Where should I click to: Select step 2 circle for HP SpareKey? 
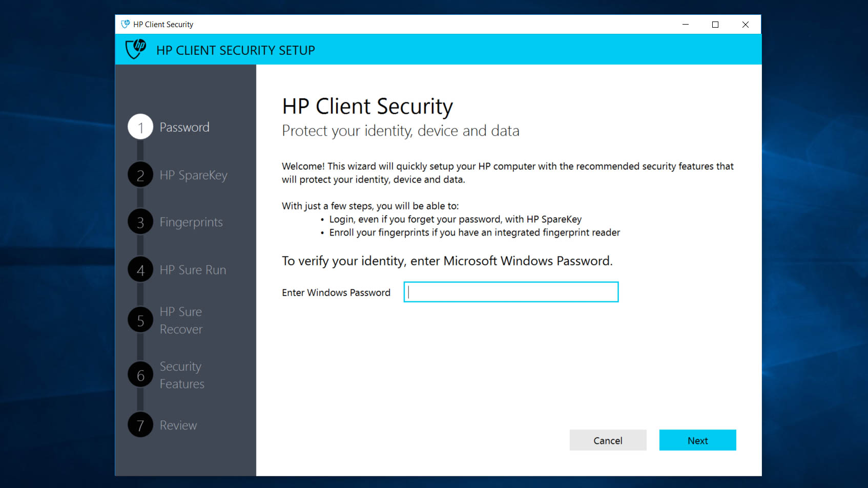click(x=140, y=175)
